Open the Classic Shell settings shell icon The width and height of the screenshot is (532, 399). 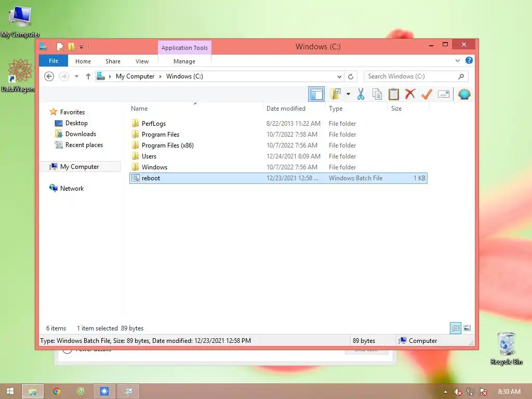464,94
